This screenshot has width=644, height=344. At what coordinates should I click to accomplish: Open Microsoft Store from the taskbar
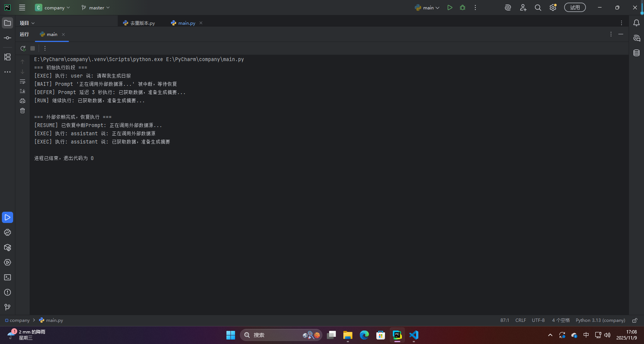pos(380,335)
